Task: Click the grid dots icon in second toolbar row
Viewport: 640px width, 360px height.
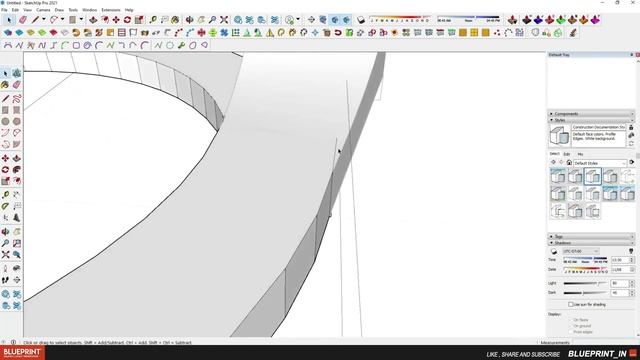Action: tap(236, 33)
